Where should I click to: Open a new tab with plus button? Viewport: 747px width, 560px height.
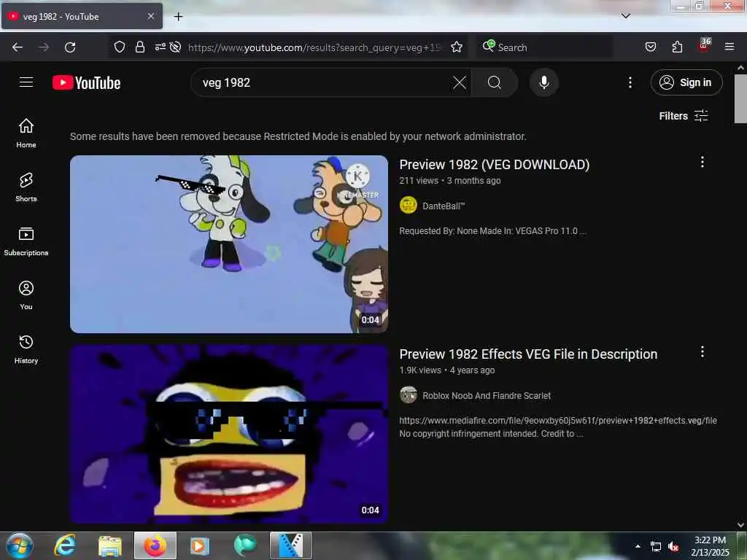[x=178, y=17]
